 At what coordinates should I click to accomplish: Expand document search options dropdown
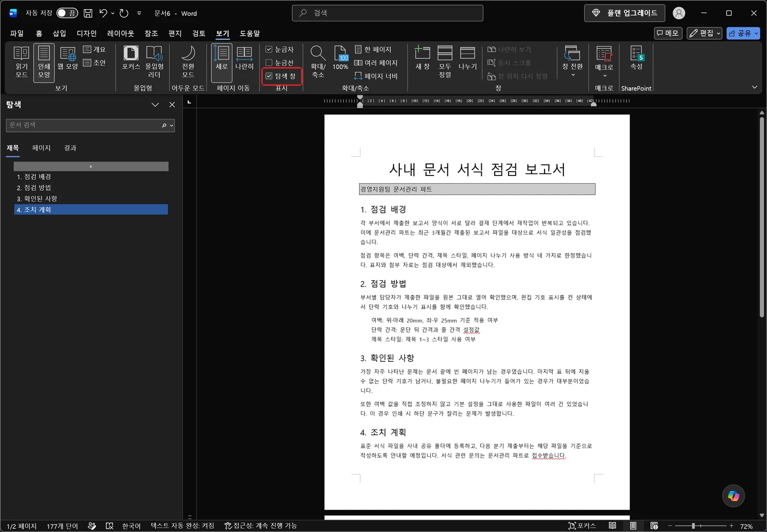click(x=171, y=125)
